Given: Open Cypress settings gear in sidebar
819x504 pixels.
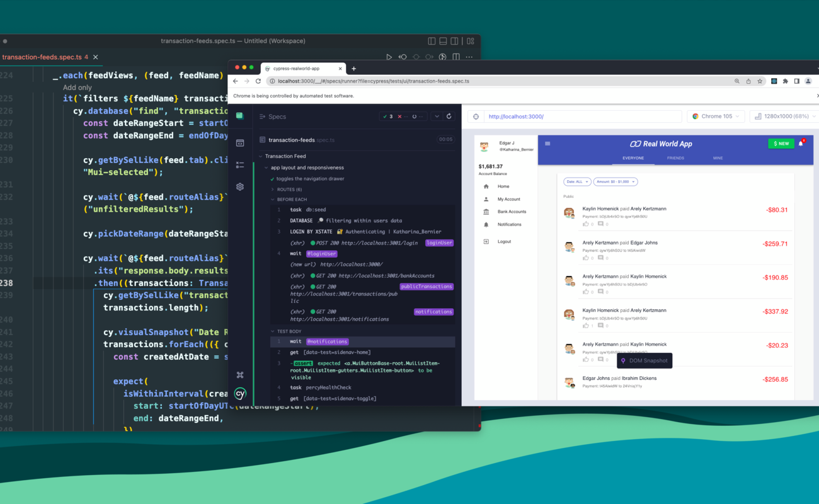Looking at the screenshot, I should 240,186.
